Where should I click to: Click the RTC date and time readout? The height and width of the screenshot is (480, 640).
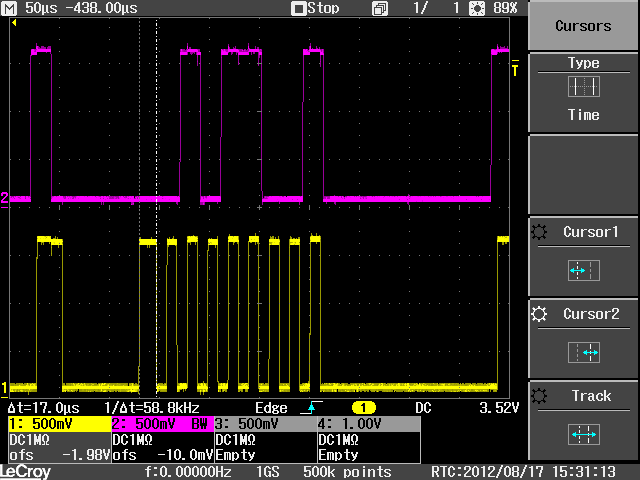point(523,472)
